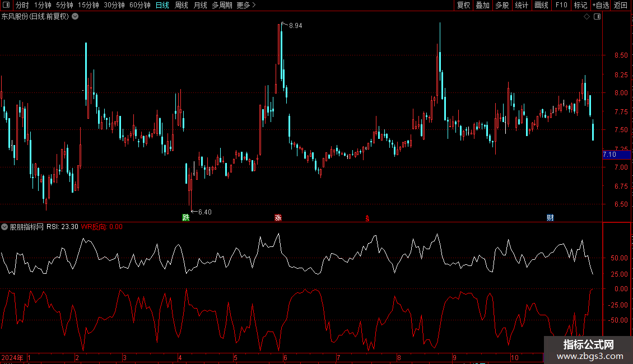Screen dimensions: 633x364
Task: Select the 60分钟 period tab
Action: pyautogui.click(x=140, y=5)
